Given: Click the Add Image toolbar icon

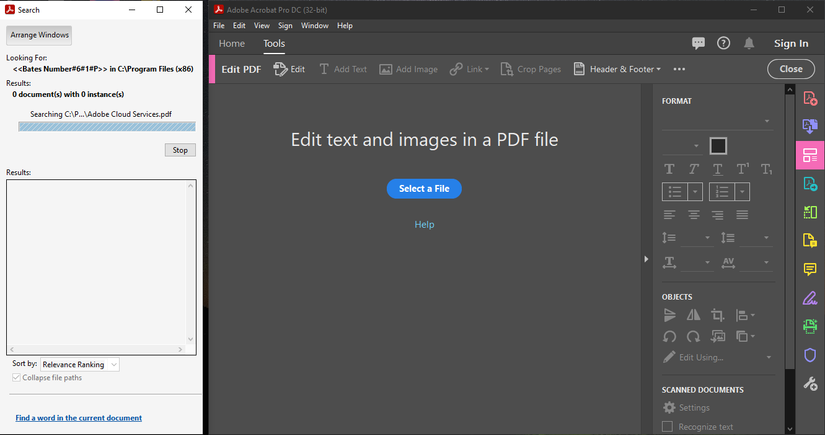Looking at the screenshot, I should (x=408, y=69).
